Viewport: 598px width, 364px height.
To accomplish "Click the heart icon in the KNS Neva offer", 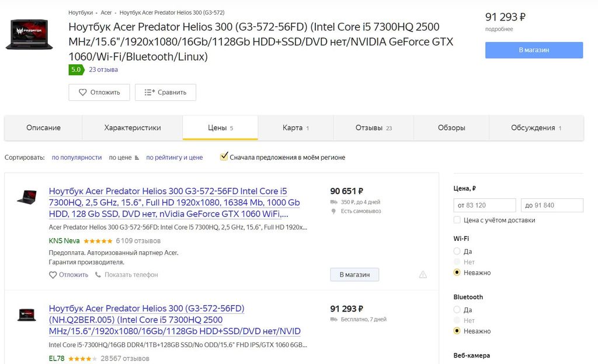I will coord(53,275).
